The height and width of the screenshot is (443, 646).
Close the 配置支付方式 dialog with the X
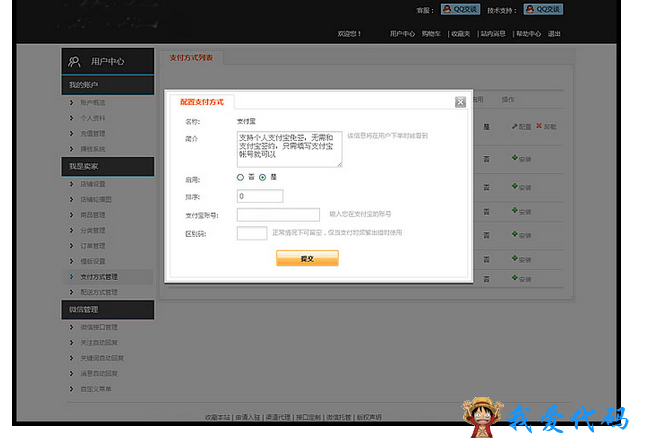click(460, 102)
